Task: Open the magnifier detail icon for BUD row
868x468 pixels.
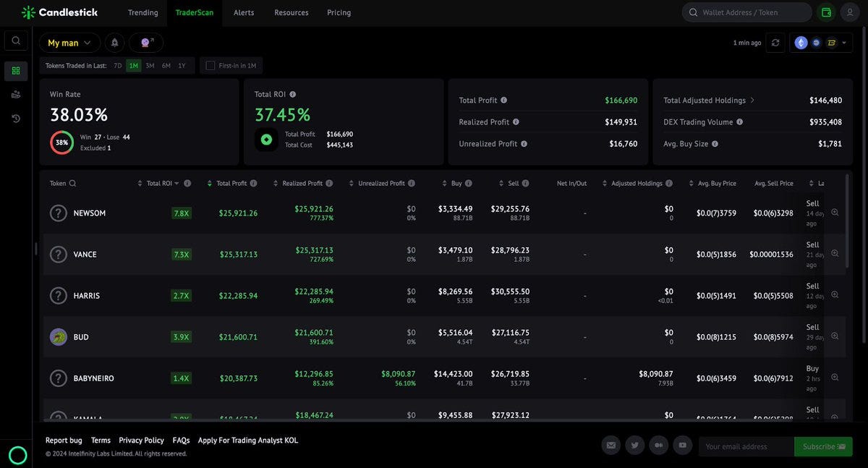Action: 835,336
